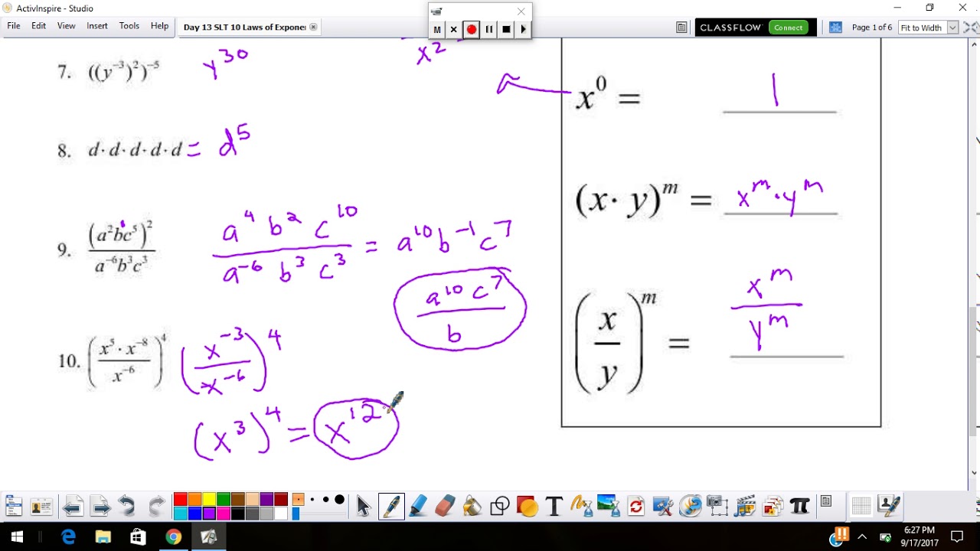This screenshot has height=551, width=980.
Task: Adjust the pen width slider
Action: pyautogui.click(x=296, y=514)
